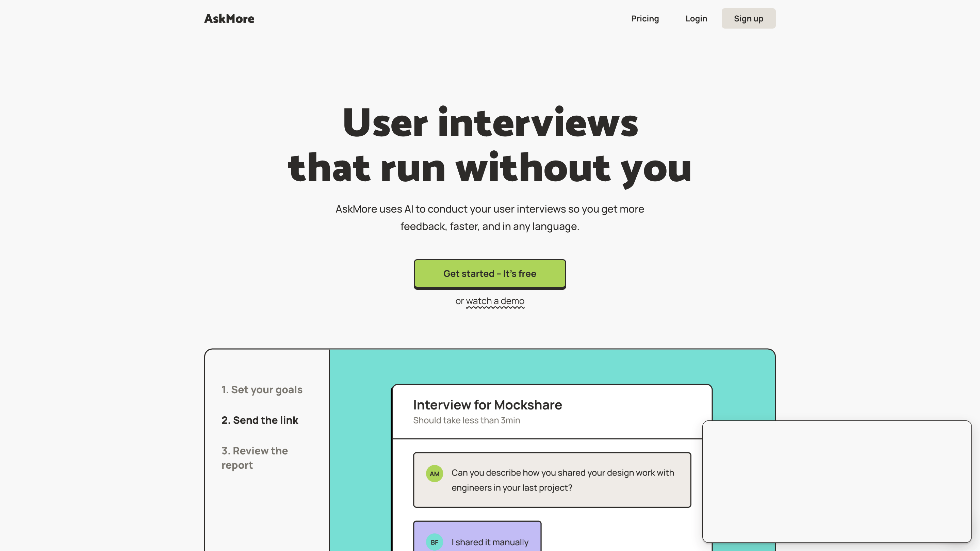The height and width of the screenshot is (551, 980).
Task: Click the green AM avatar icon
Action: click(434, 473)
